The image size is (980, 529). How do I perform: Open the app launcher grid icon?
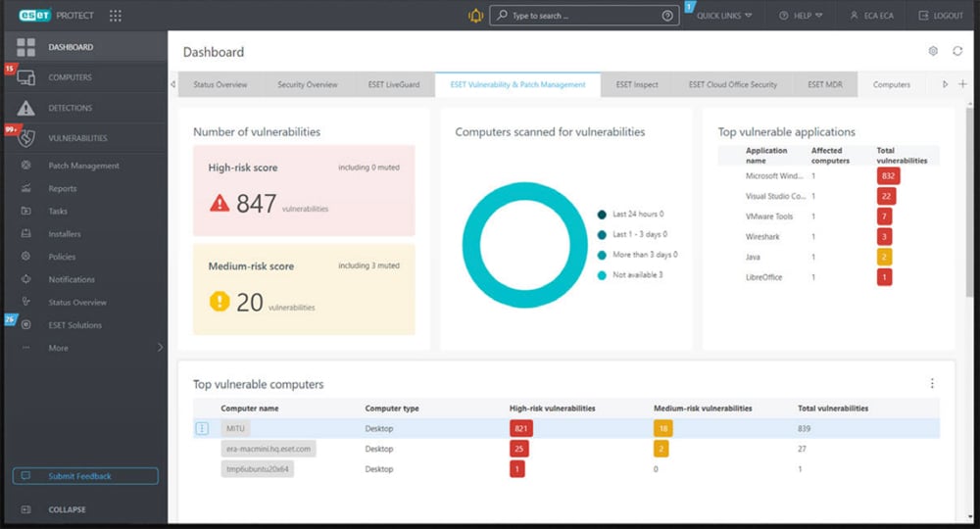pyautogui.click(x=116, y=16)
